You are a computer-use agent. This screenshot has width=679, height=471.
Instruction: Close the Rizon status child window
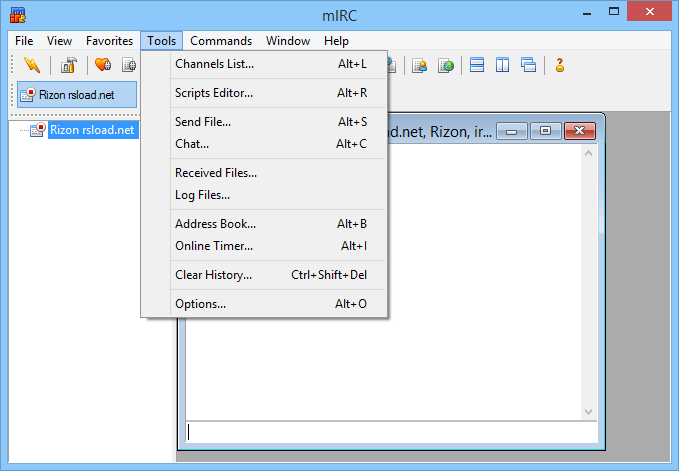tap(580, 131)
